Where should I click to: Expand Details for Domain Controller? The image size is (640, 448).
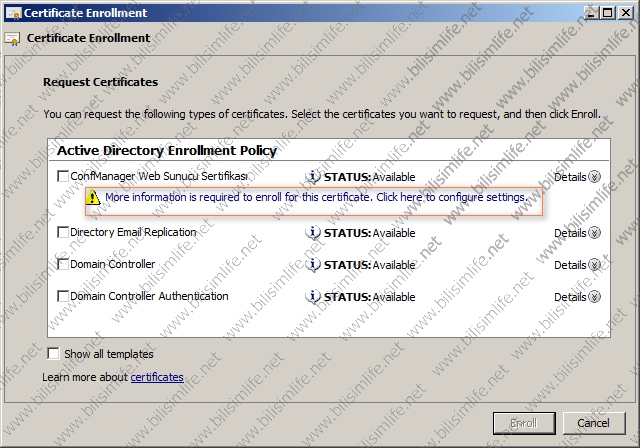click(577, 265)
